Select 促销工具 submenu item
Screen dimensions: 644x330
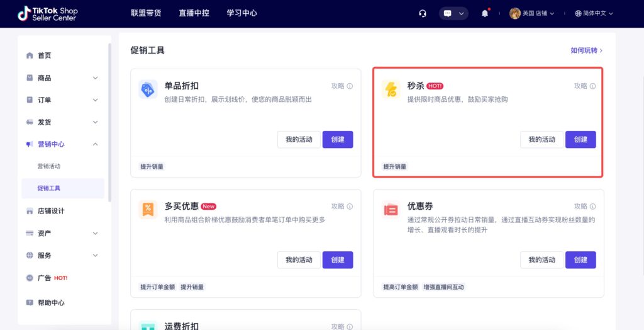63,188
